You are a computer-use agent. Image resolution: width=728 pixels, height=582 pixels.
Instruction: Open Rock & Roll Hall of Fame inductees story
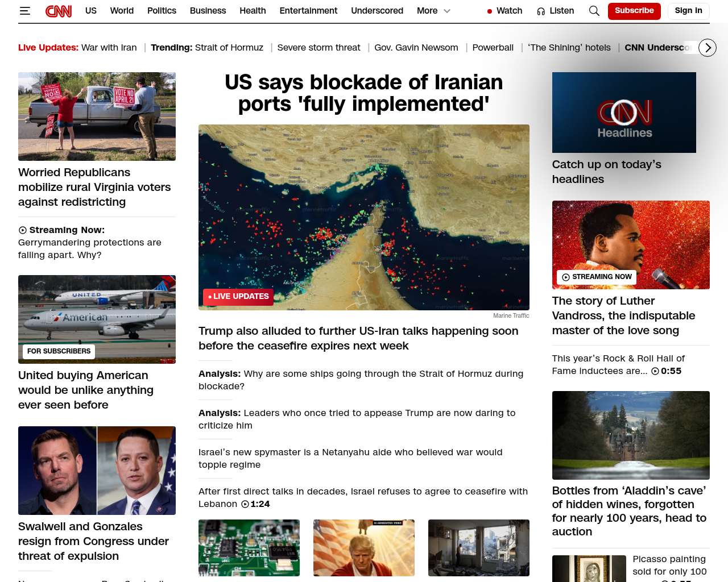tap(618, 364)
